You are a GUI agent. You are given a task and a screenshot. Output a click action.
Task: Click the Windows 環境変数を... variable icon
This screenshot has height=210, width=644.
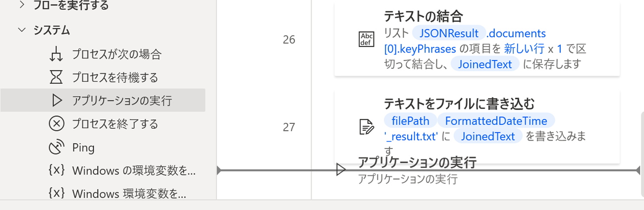[x=56, y=193]
